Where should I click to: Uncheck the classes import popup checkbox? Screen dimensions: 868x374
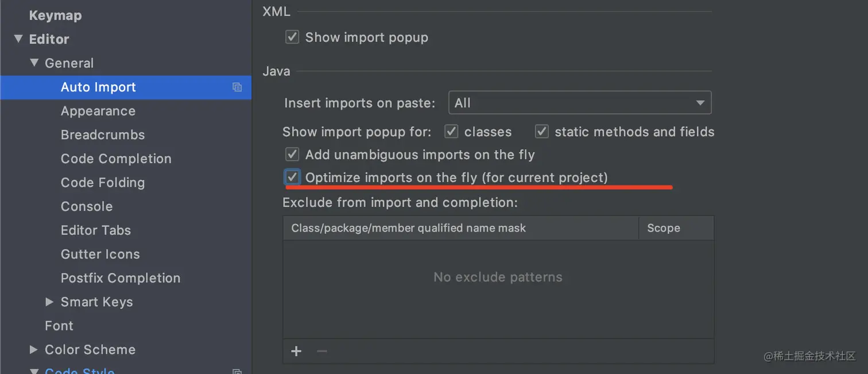pyautogui.click(x=451, y=132)
